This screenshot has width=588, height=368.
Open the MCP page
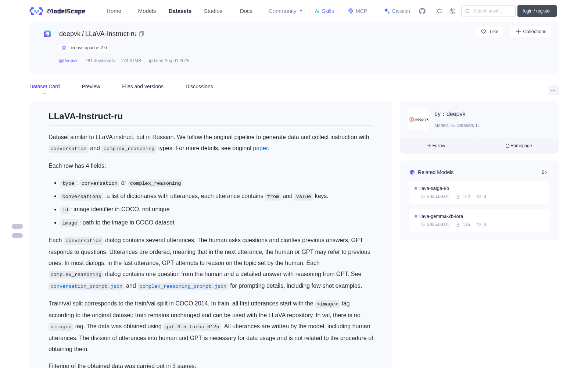click(x=358, y=11)
